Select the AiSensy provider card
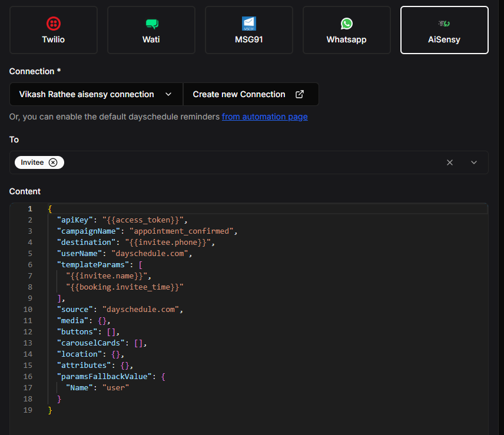Viewport: 504px width, 435px height. click(x=444, y=30)
